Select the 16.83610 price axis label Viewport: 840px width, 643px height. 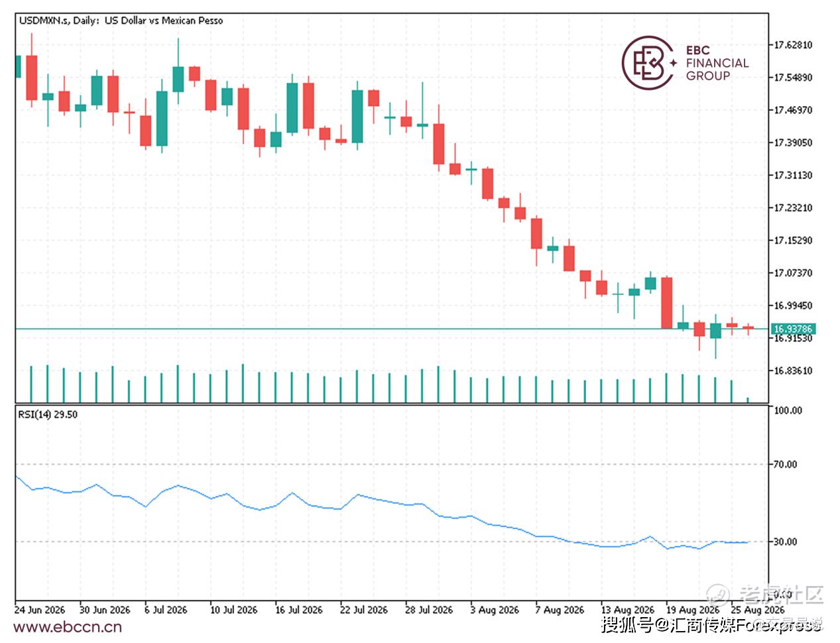coord(793,371)
